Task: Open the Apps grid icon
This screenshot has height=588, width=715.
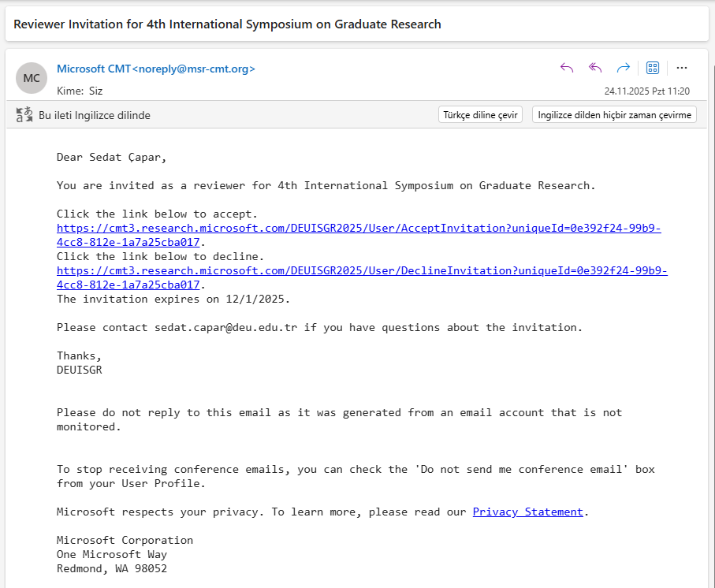Action: (x=653, y=68)
